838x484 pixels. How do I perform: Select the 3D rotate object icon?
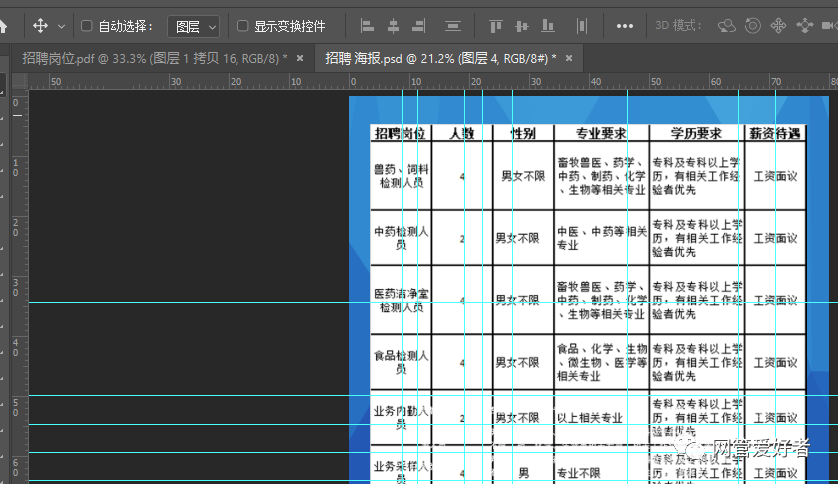726,26
